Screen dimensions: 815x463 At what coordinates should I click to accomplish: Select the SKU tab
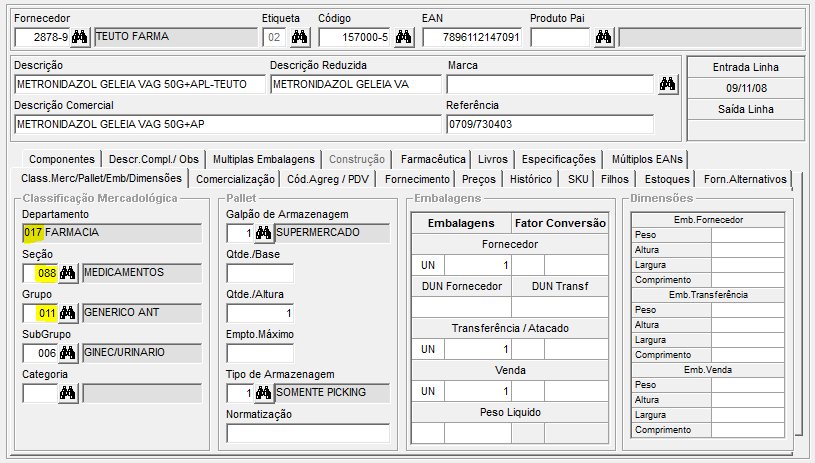(577, 179)
